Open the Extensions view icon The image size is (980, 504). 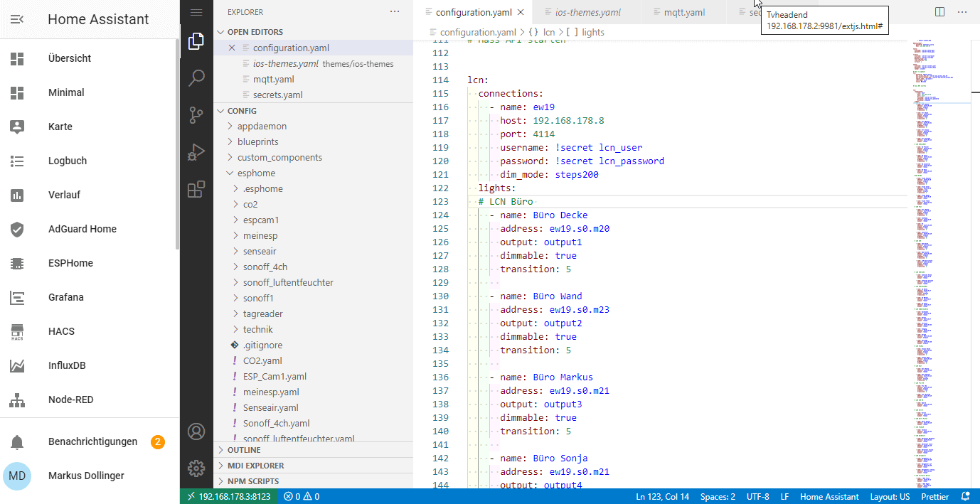coord(196,189)
